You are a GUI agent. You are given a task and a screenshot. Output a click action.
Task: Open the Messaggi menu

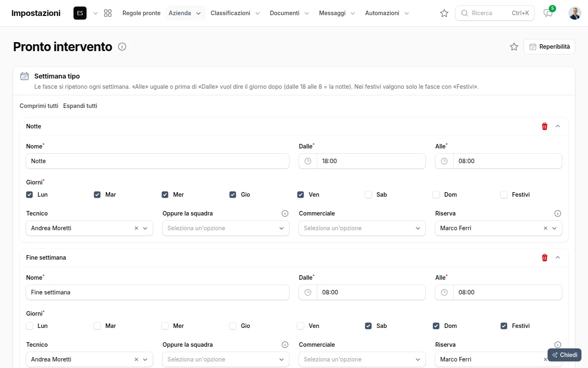click(x=337, y=13)
